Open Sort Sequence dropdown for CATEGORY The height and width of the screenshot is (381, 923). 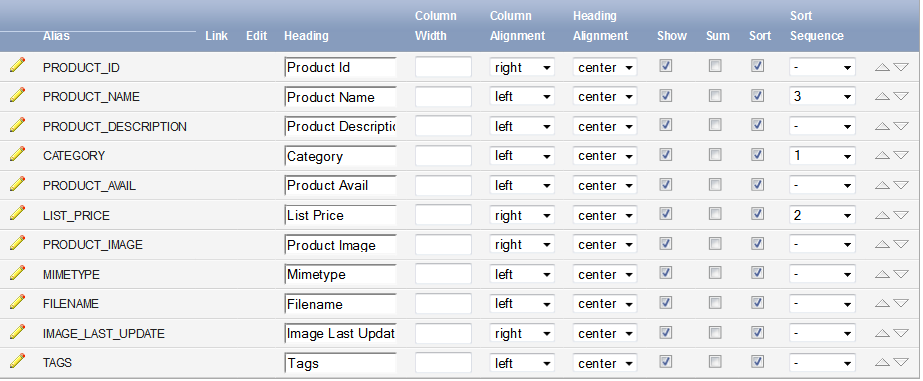(x=822, y=155)
